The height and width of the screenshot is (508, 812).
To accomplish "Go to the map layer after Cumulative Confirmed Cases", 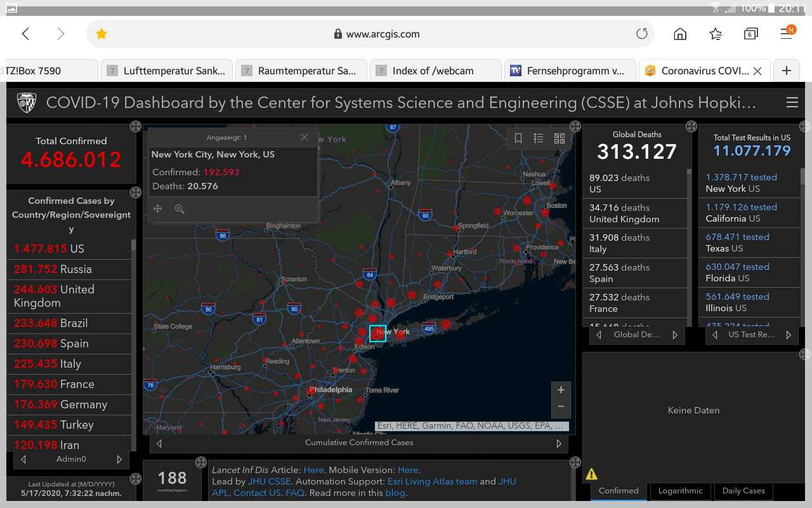I will tap(559, 443).
